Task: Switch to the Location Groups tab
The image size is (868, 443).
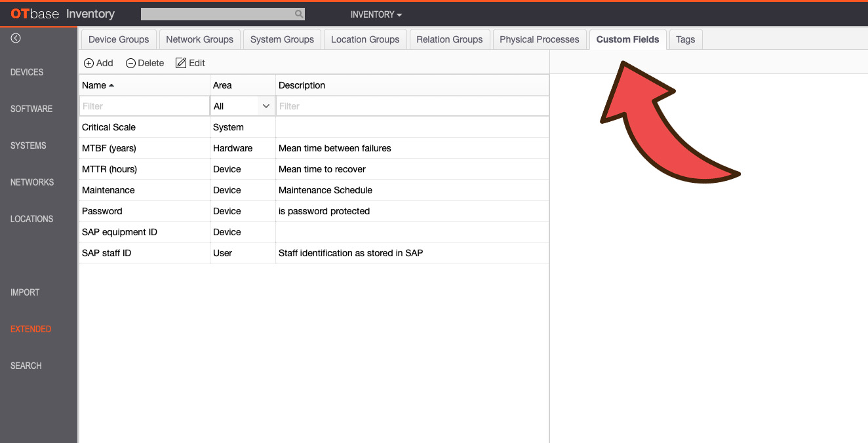Action: click(x=365, y=39)
